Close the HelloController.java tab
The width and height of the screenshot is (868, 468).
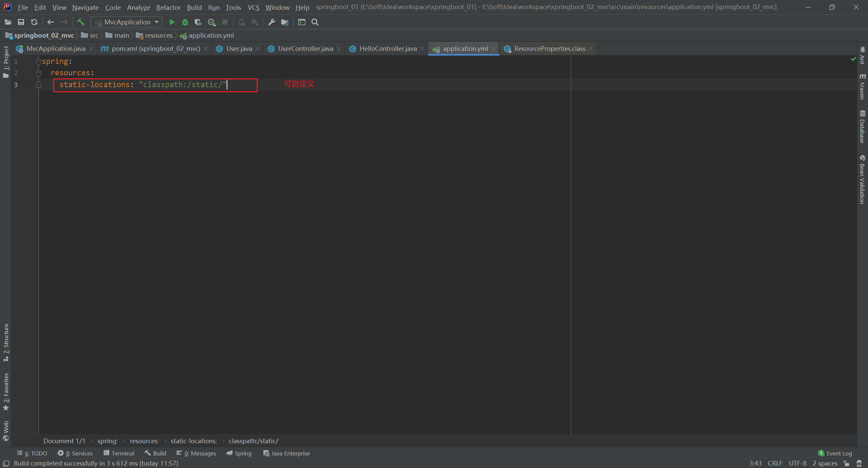click(422, 48)
